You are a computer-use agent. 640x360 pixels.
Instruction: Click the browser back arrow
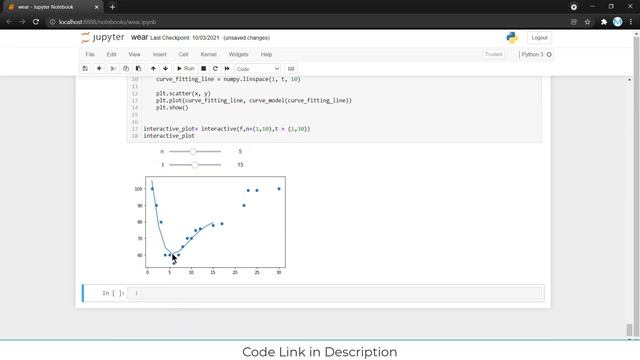(x=9, y=22)
